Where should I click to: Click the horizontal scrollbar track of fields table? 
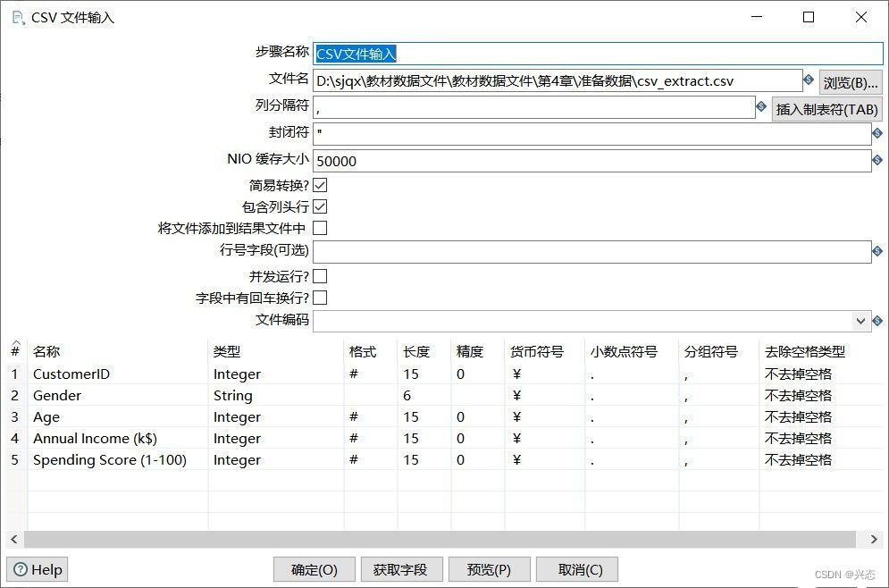440,539
